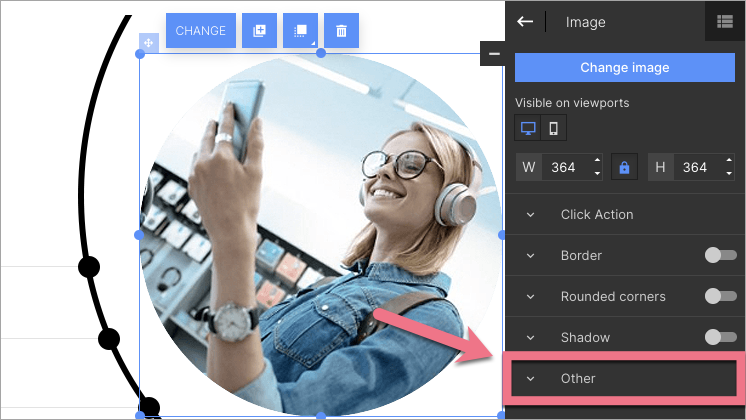The width and height of the screenshot is (746, 420).
Task: Enable the Border toggle switch
Action: tap(720, 255)
